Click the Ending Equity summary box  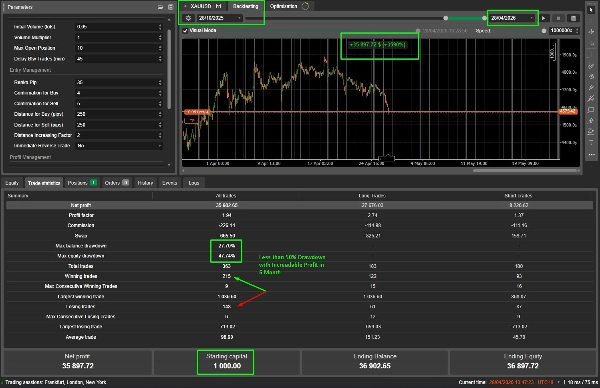(x=523, y=362)
